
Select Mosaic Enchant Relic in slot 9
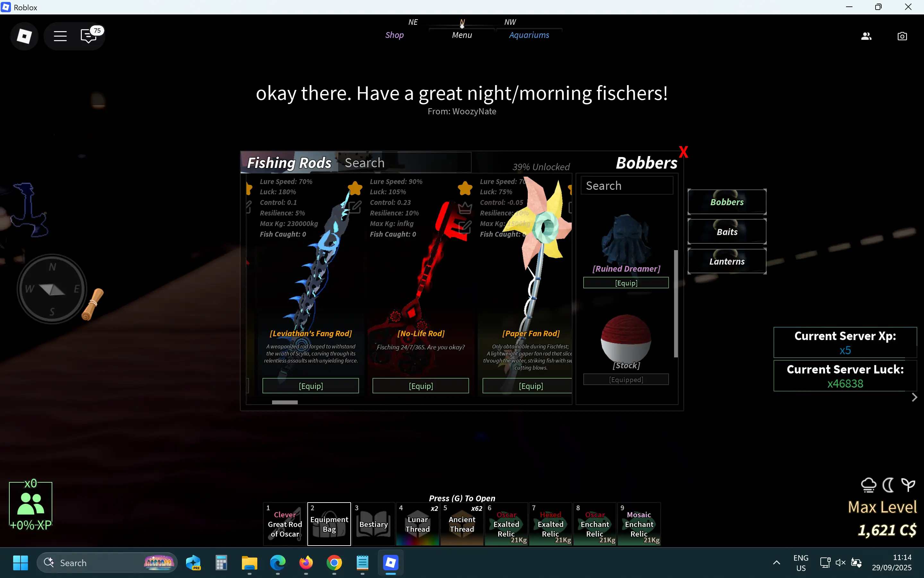[639, 524]
